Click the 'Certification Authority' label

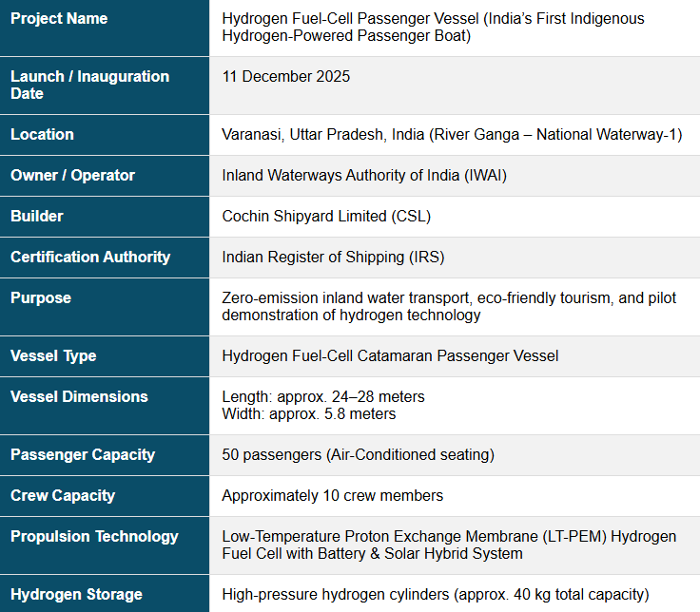(x=90, y=258)
